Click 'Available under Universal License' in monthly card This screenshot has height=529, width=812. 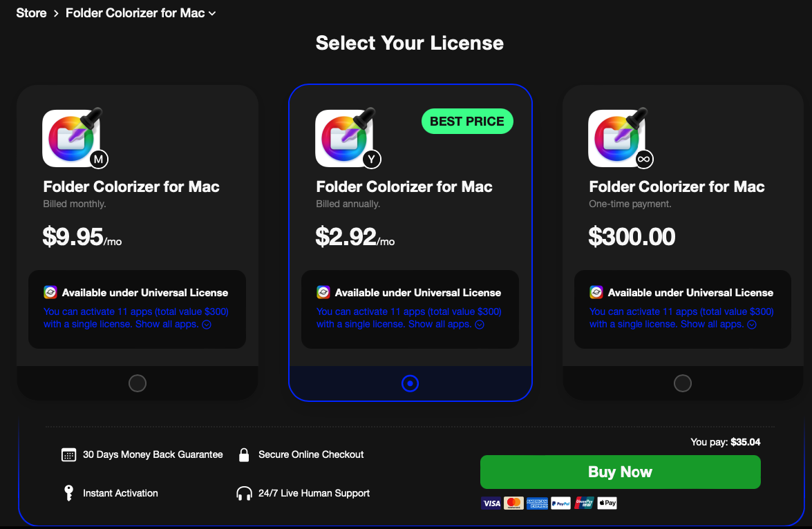click(x=145, y=293)
